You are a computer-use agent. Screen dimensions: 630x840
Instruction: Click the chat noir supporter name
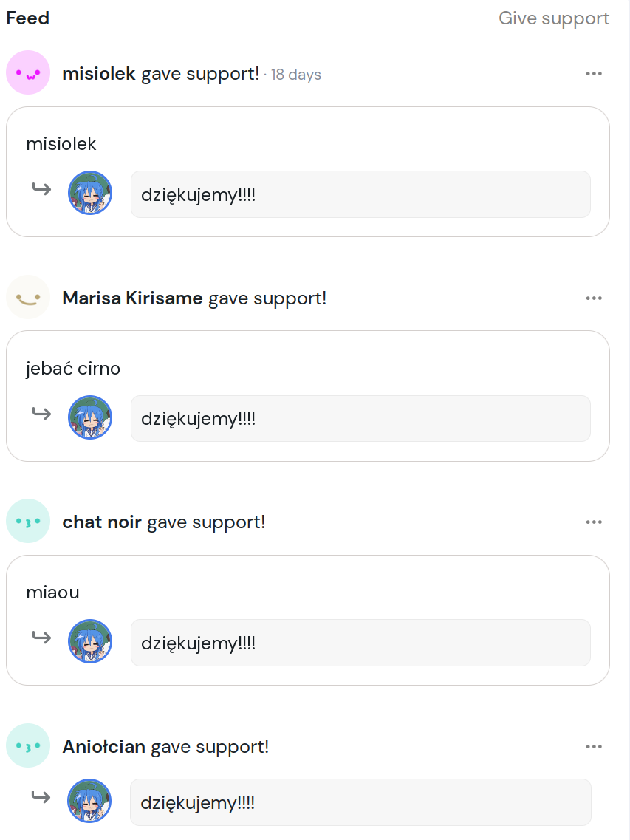tap(102, 522)
